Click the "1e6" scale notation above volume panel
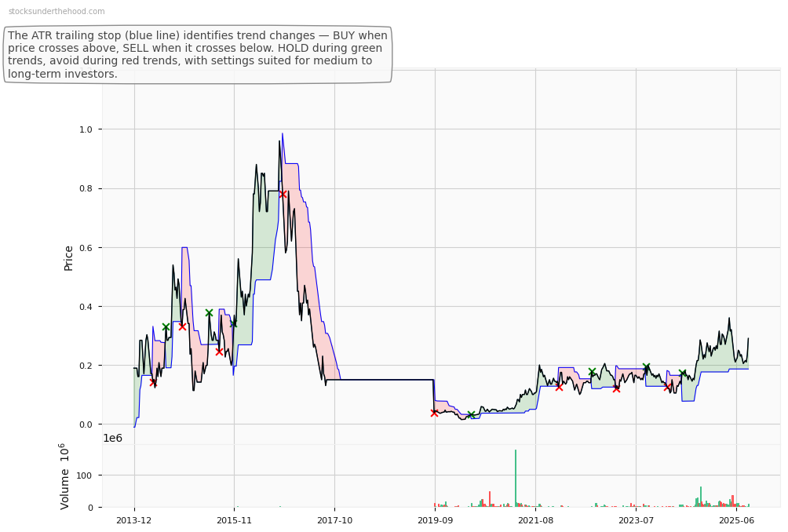 pyautogui.click(x=112, y=438)
